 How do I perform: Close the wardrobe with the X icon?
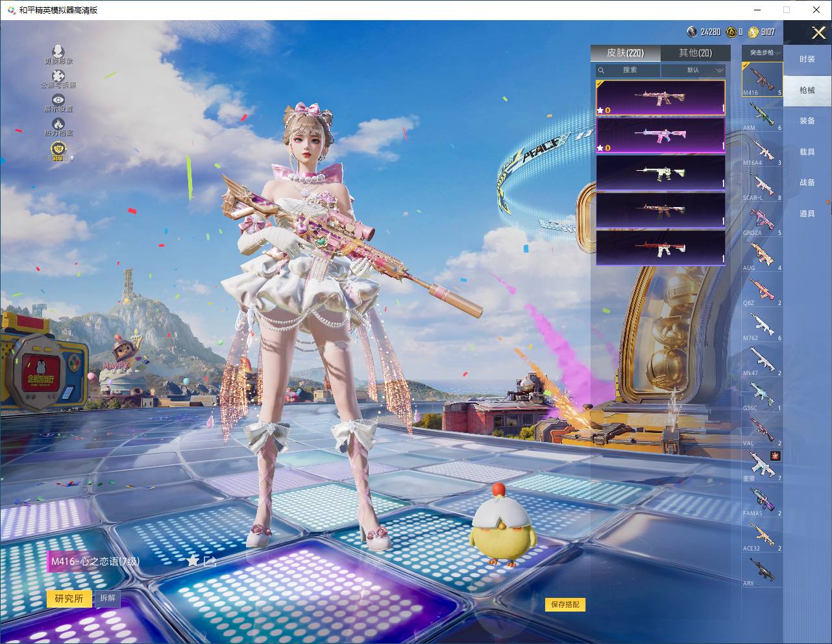coord(818,32)
